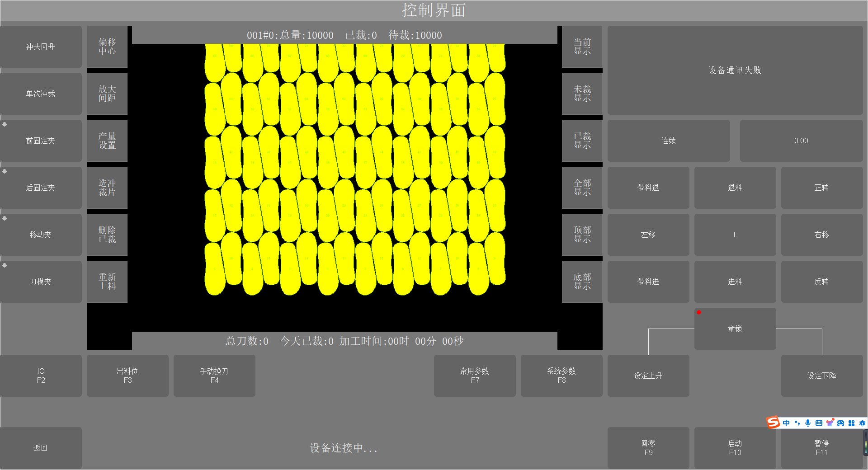This screenshot has height=470, width=868.
Task: Open 系统参数 F8 settings page
Action: [561, 376]
